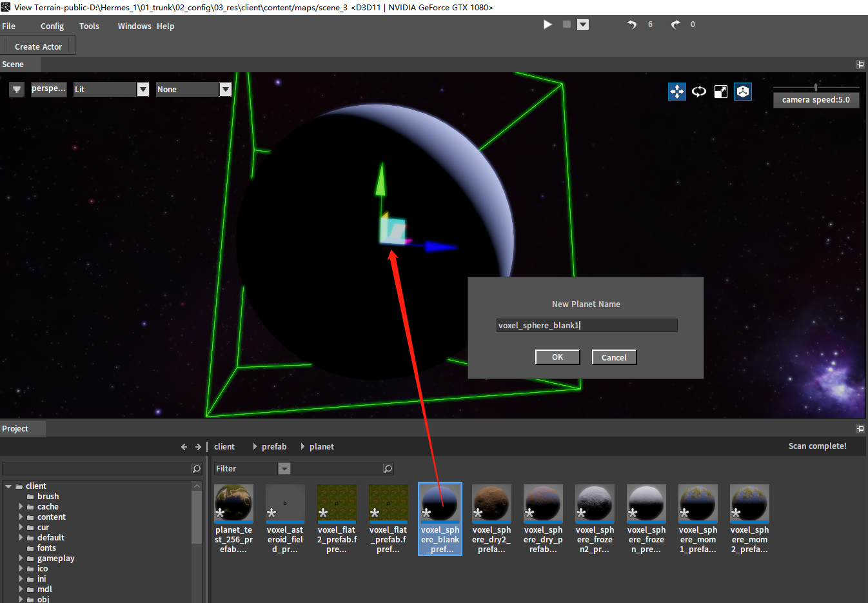The width and height of the screenshot is (868, 603).
Task: Click OK in New Planet Name dialog
Action: click(x=557, y=357)
